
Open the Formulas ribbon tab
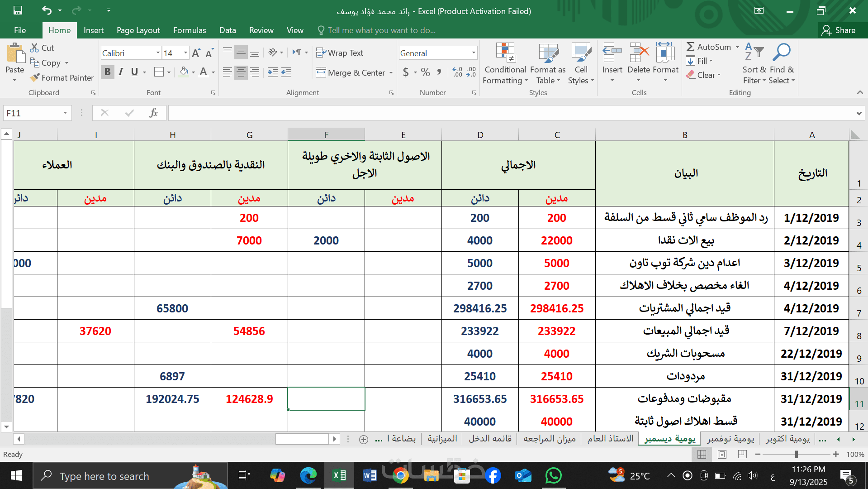coord(190,30)
